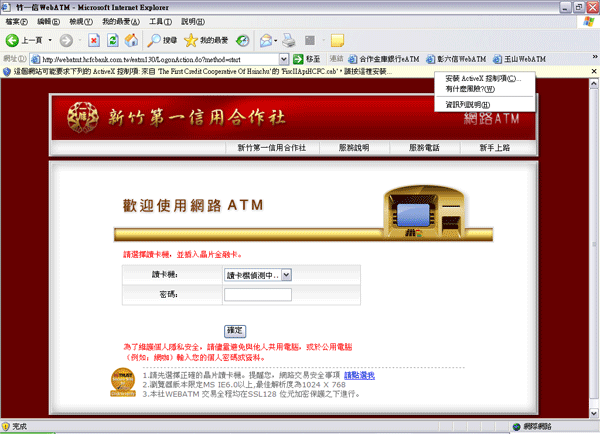Click the information bar shield icon

[x=7, y=72]
